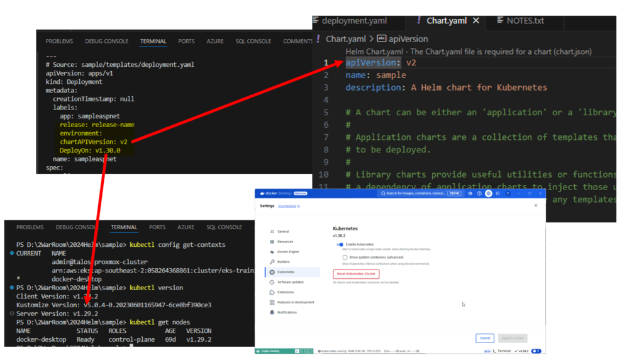This screenshot has width=644, height=362.
Task: Open the profile avatar P in Docker header
Action: tap(508, 193)
